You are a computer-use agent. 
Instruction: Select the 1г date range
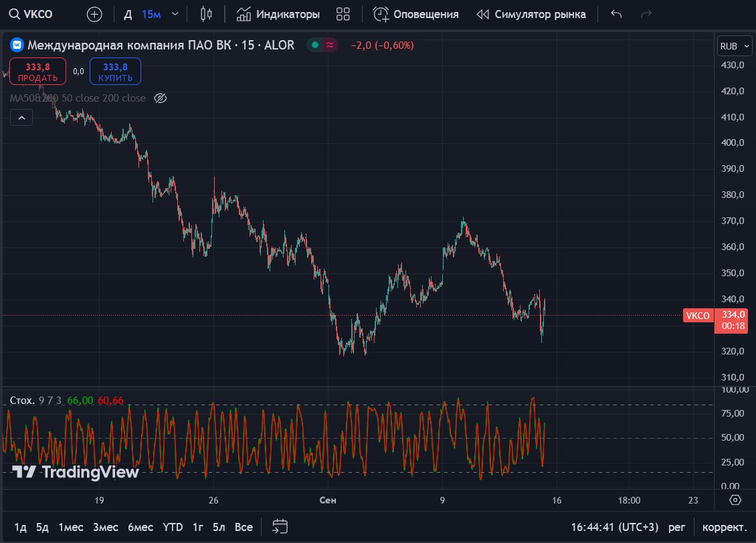coord(197,527)
